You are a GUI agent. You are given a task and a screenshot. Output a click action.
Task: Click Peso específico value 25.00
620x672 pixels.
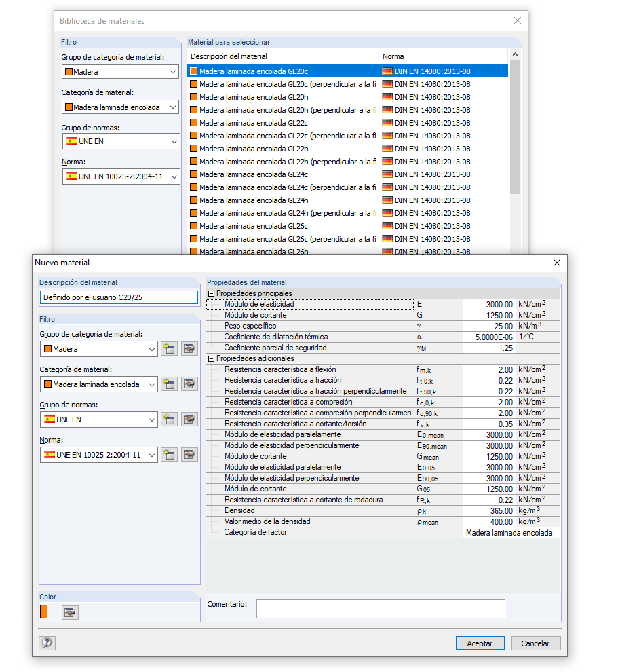pyautogui.click(x=489, y=326)
